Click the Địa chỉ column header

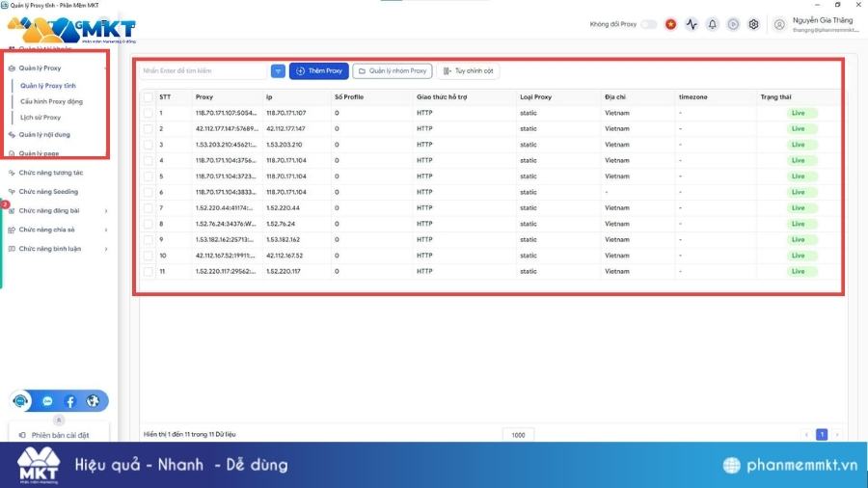coord(615,96)
